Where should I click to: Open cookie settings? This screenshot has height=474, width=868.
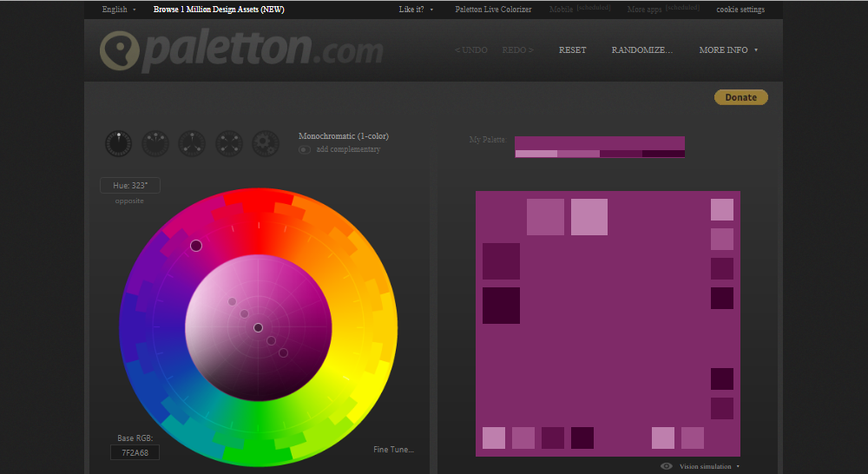740,10
